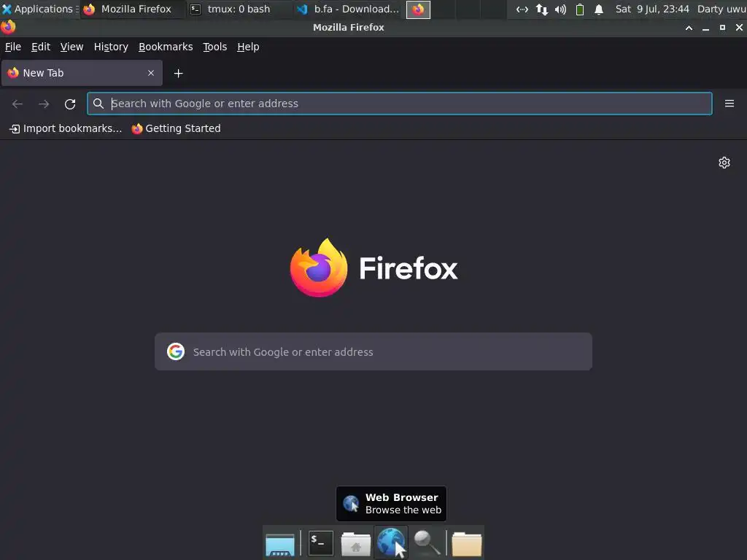This screenshot has height=560, width=747.
Task: Open new tab personalization gear
Action: click(x=724, y=163)
